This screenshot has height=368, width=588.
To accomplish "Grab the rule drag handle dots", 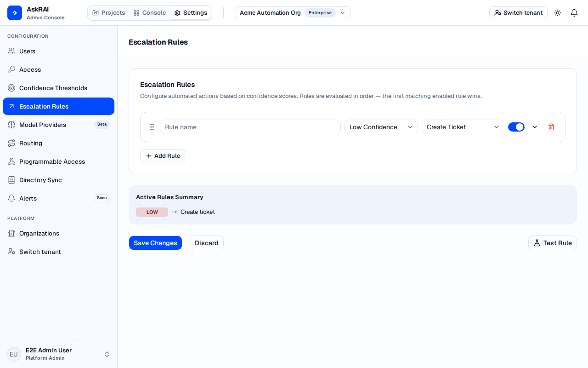I will click(152, 127).
